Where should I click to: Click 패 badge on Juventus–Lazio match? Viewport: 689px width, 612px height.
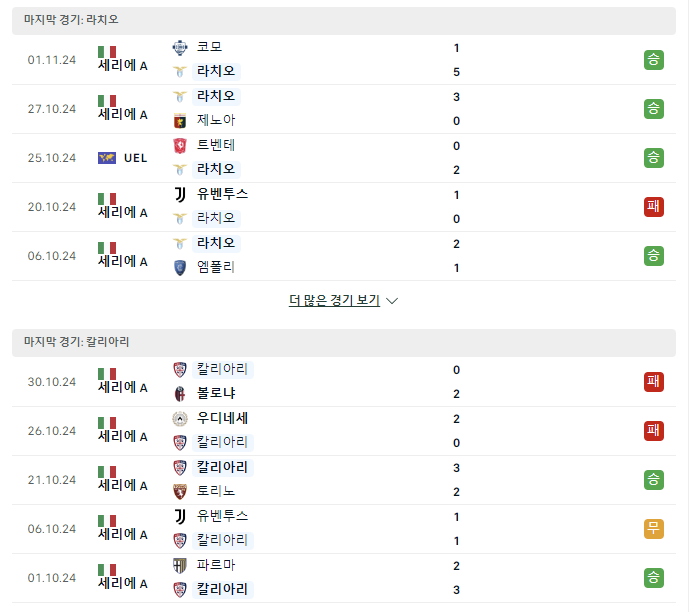[x=653, y=207]
